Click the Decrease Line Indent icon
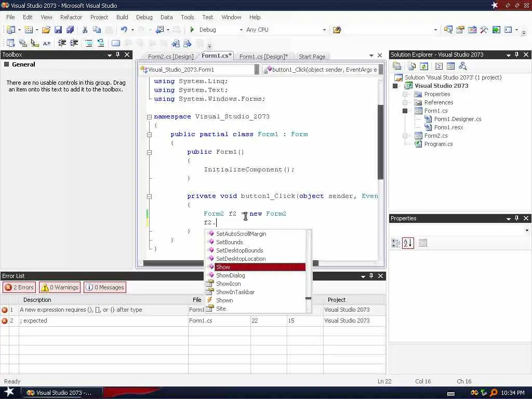Screen dimensions: 532x399 62,43
